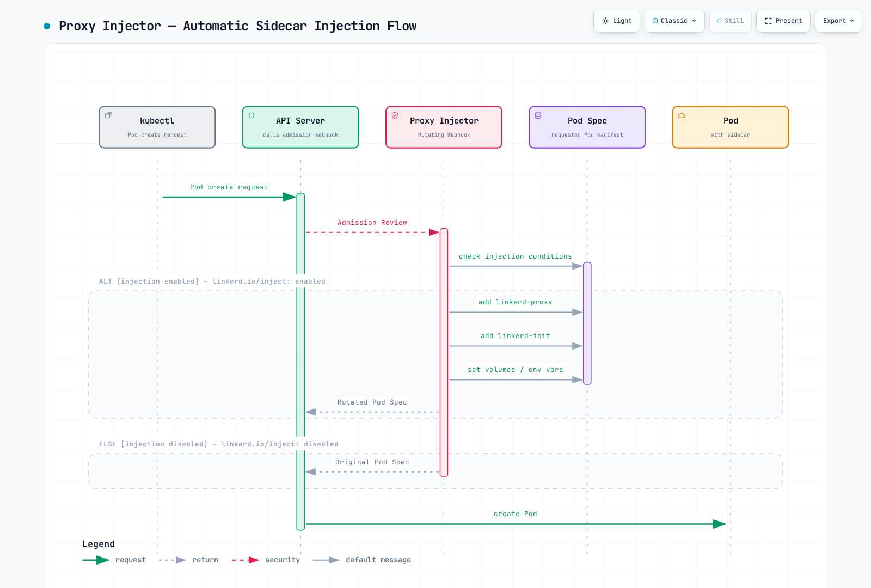Click the Pod Spec purple activation bar
871x588 pixels.
(587, 323)
